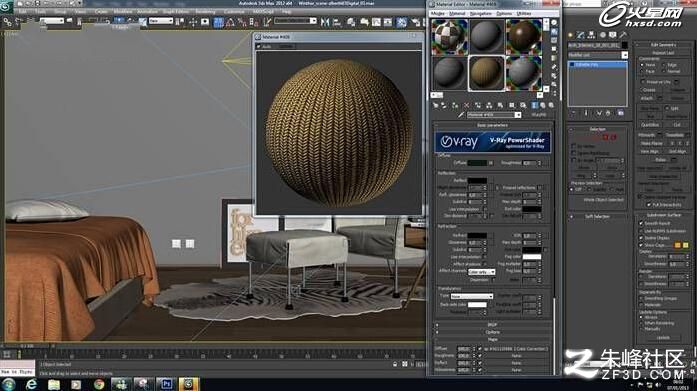Screen dimensions: 697x391
Task: Click the Diffuse color swatch
Action: point(477,163)
